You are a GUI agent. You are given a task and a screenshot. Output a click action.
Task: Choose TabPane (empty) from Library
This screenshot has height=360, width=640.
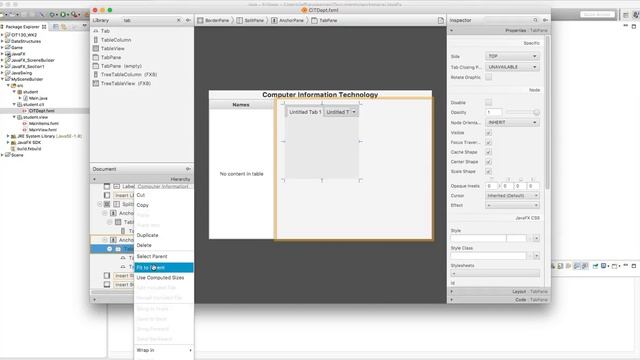[x=121, y=66]
